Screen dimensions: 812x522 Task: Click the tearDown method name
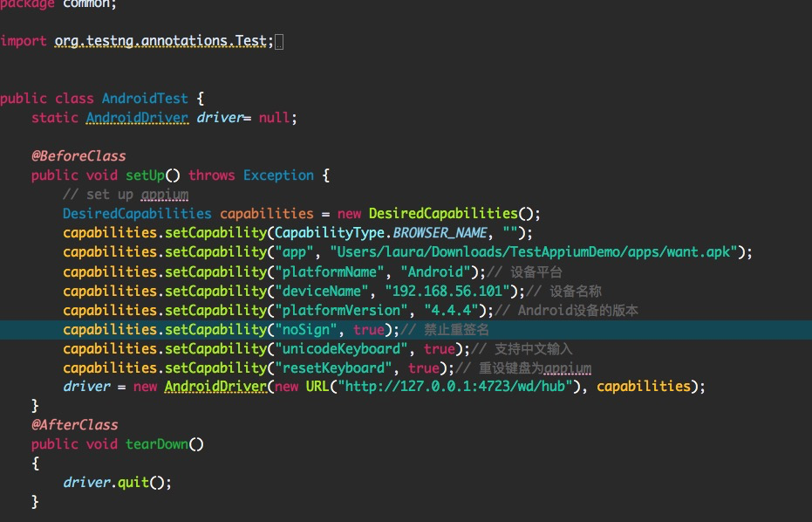tap(157, 444)
